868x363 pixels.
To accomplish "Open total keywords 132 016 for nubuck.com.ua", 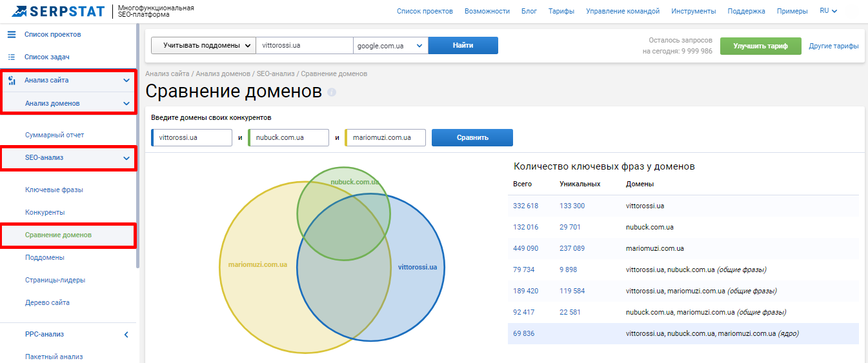I will coord(525,227).
